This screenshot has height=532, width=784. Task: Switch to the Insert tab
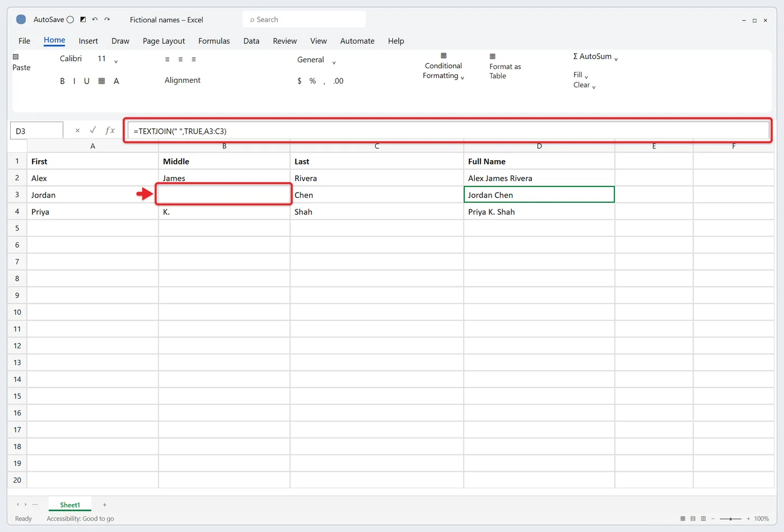(88, 41)
